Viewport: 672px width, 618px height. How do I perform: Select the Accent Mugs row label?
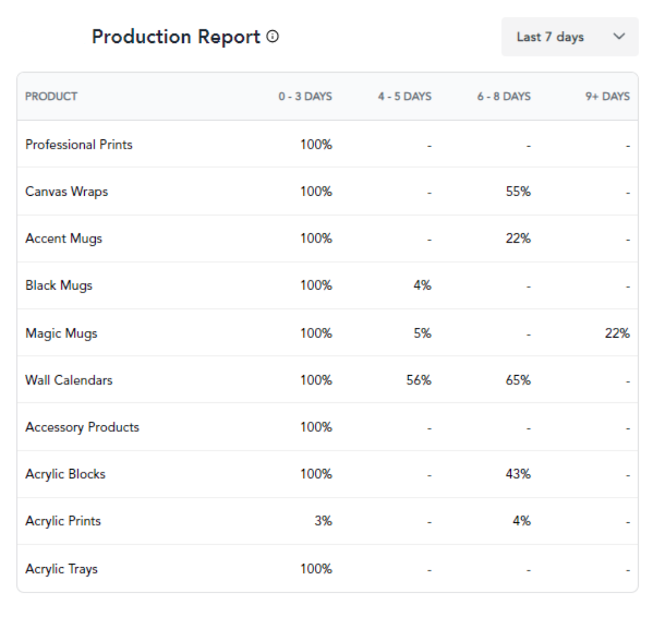click(x=64, y=239)
